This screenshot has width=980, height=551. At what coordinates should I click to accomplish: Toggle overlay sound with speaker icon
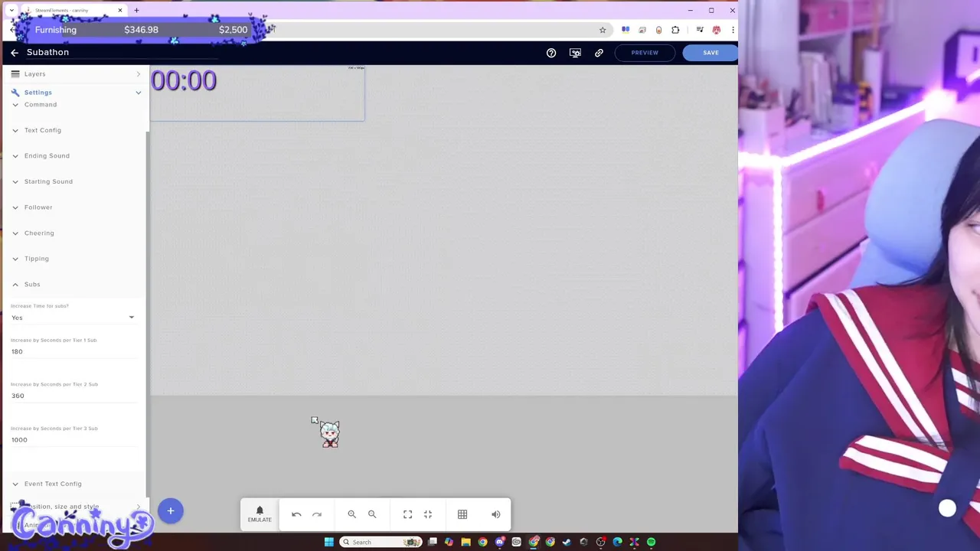tap(496, 514)
